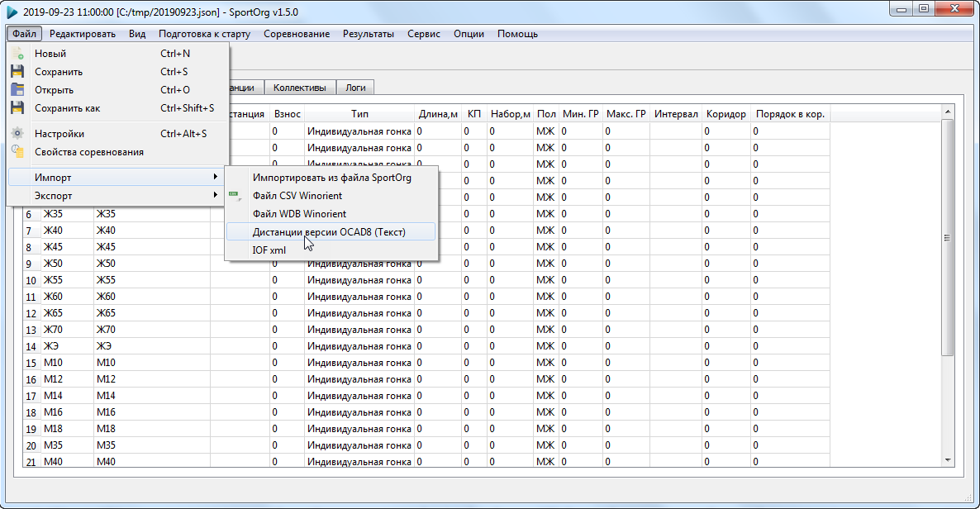Open the Редактировать menu

tap(83, 34)
